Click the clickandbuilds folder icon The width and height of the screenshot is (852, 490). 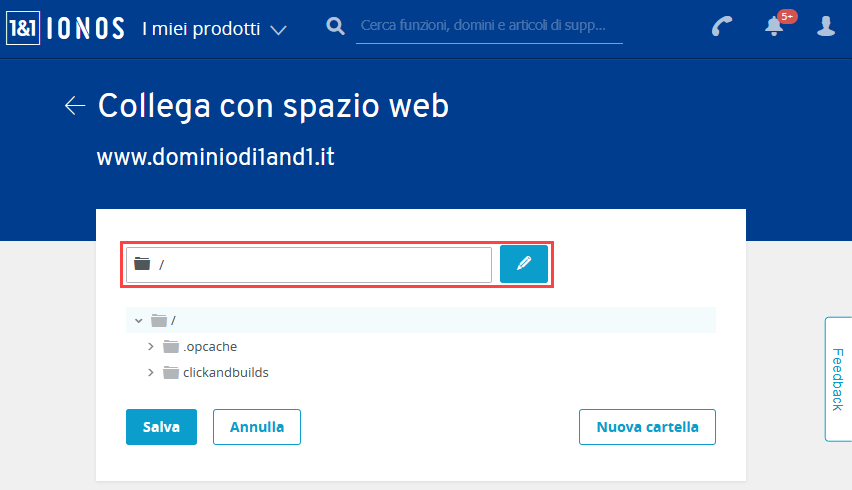click(171, 373)
